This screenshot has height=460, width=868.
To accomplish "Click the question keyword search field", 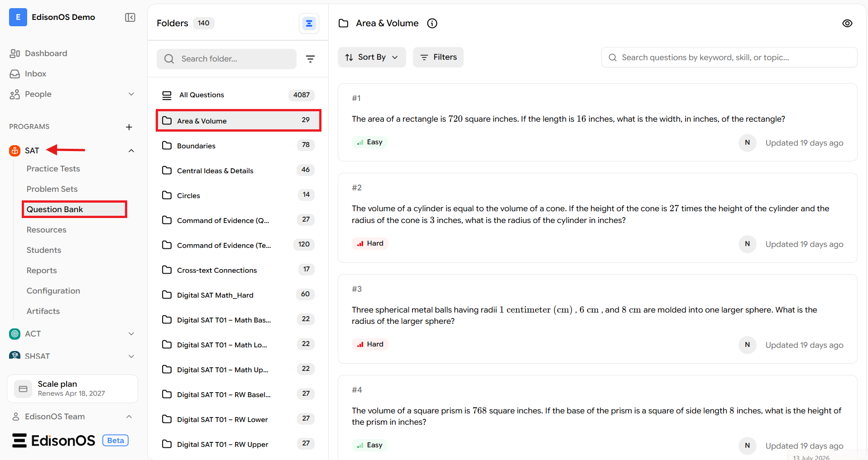I will pos(729,57).
